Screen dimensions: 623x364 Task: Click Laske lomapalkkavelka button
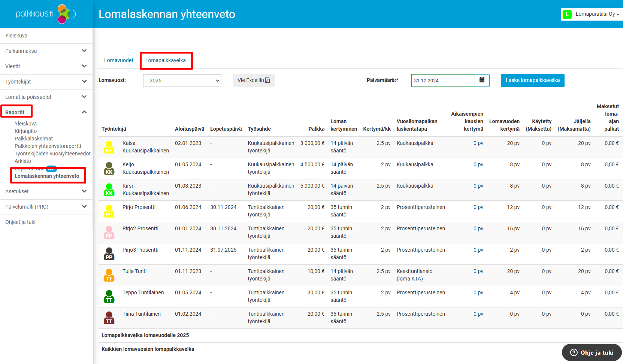(x=533, y=81)
